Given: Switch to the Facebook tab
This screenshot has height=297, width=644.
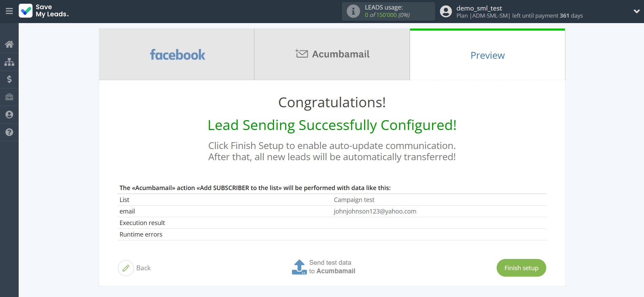Looking at the screenshot, I should [x=177, y=55].
